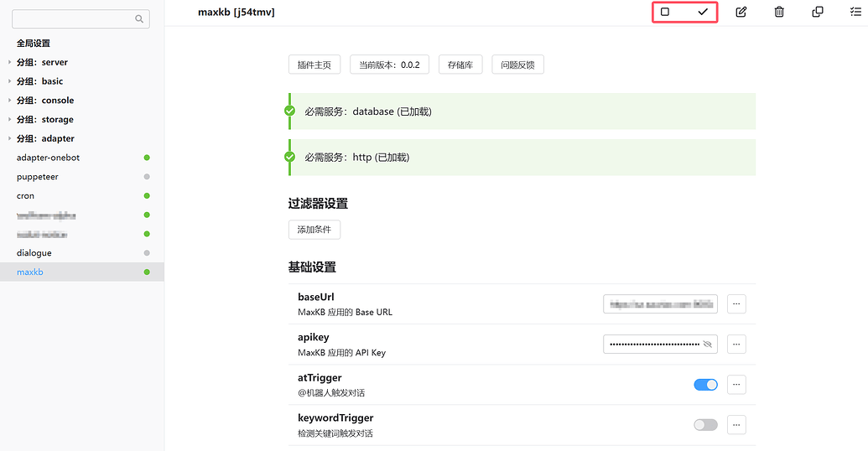This screenshot has height=451, width=868.
Task: Expand the 分组: storage group
Action: [9, 120]
